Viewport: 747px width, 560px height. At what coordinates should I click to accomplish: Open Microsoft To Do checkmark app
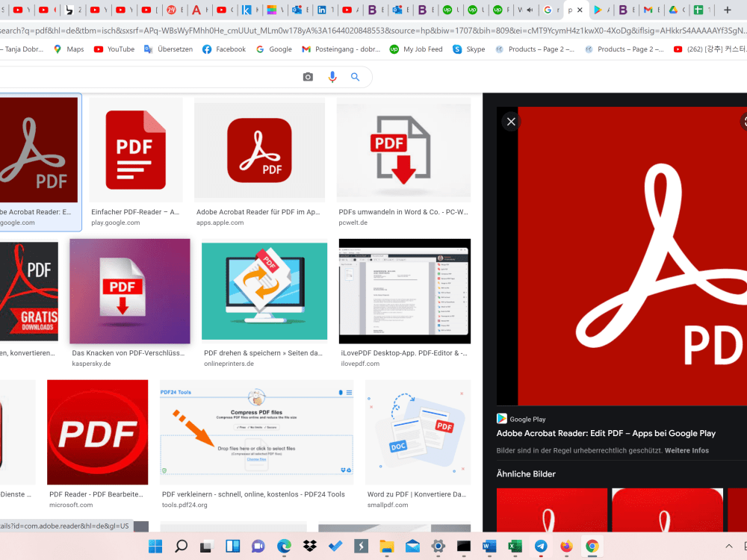(335, 547)
